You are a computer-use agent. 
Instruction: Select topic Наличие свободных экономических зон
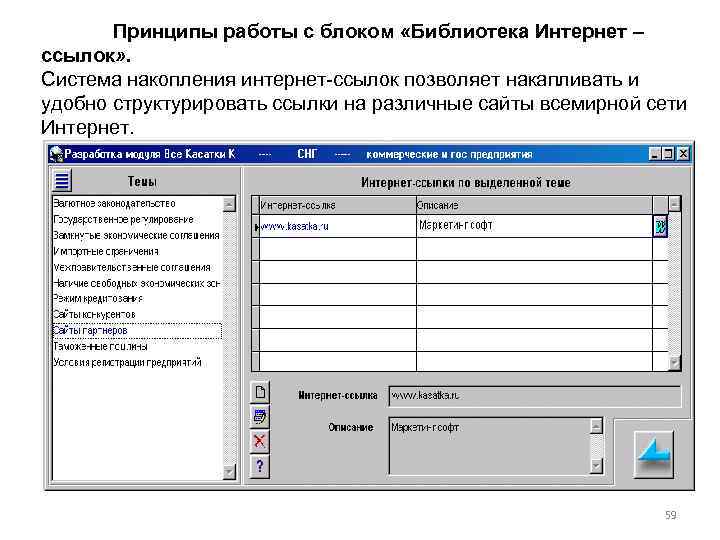click(x=136, y=283)
